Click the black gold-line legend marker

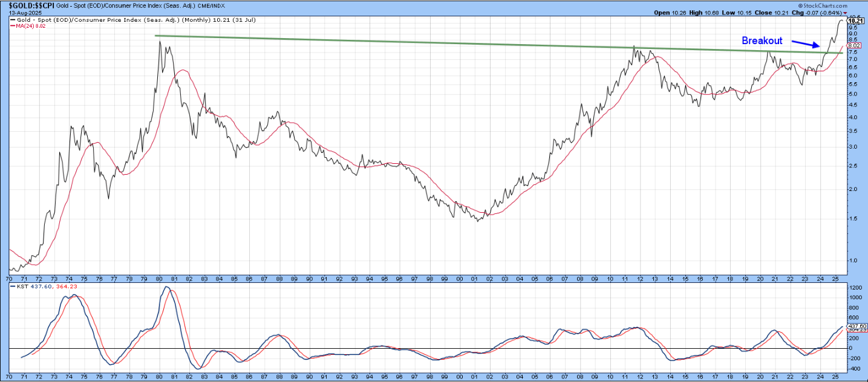click(13, 20)
